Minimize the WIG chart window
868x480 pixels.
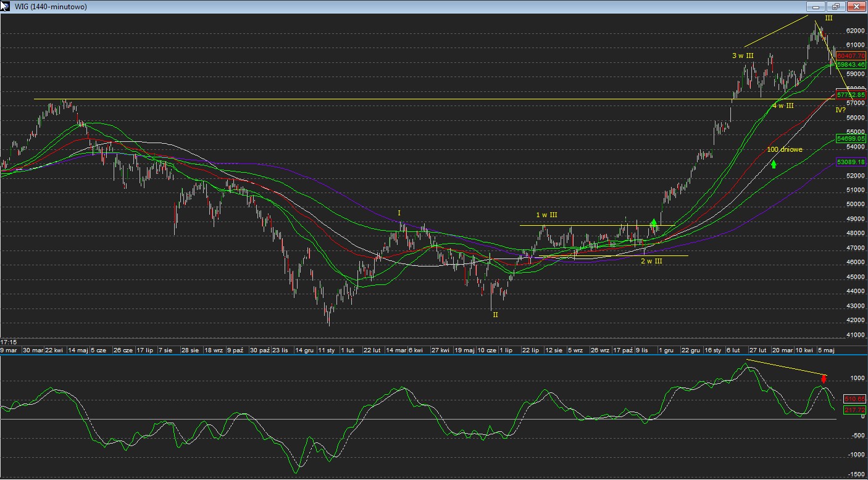(x=816, y=7)
